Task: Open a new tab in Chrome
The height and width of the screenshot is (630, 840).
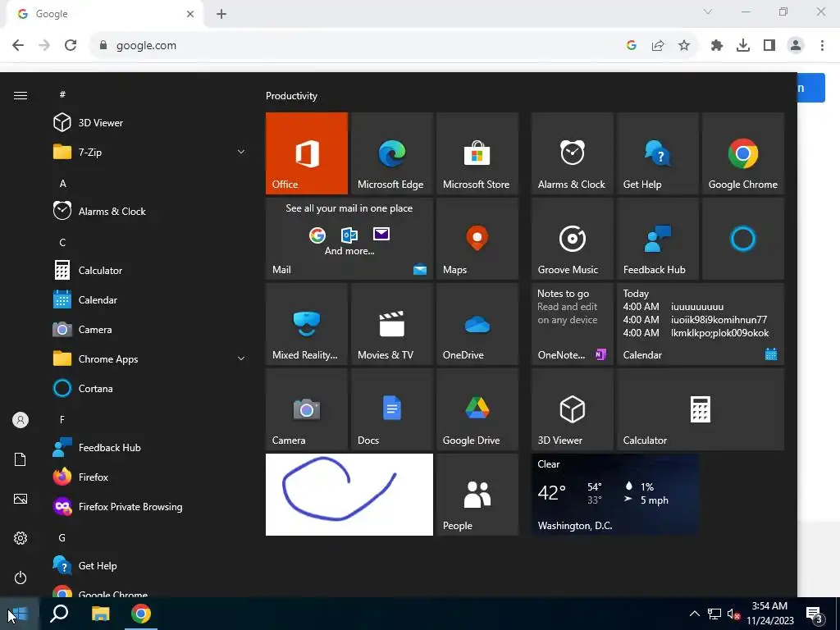Action: [x=221, y=14]
